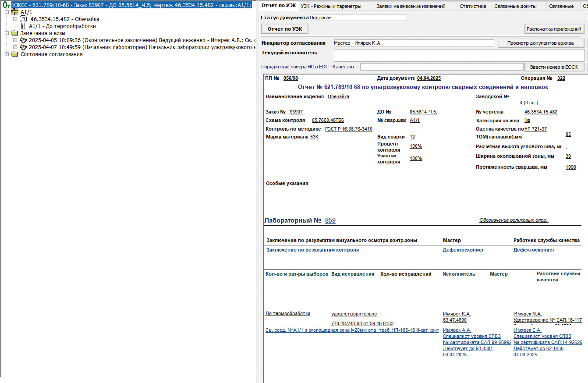Screen dimensions: 588x383
Task: Click Просмотр документов архива button
Action: click(x=541, y=43)
